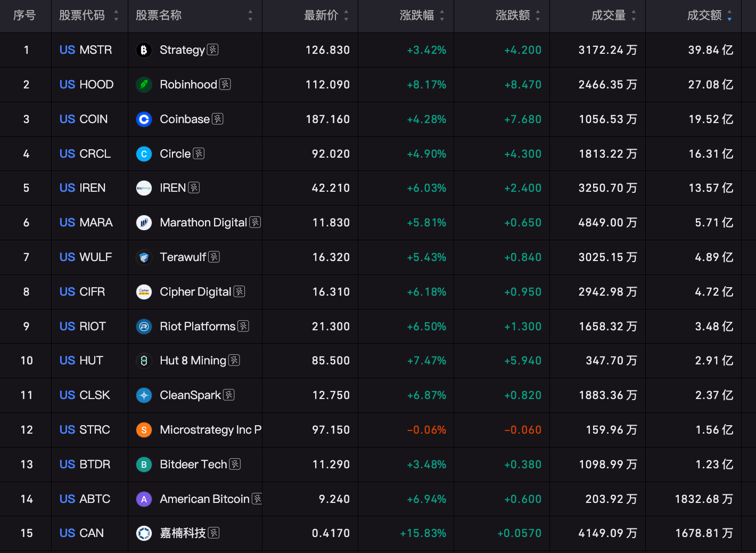Click the 成交额 column header label

click(704, 15)
